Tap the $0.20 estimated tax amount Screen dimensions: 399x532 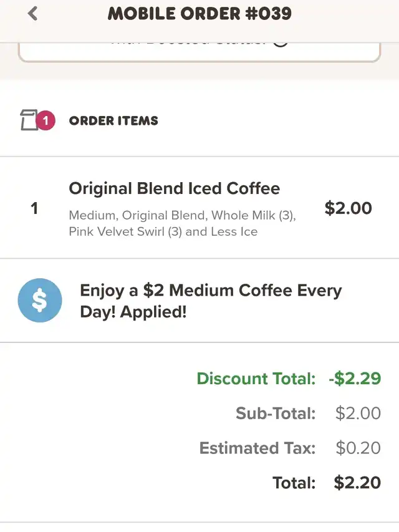(x=358, y=448)
